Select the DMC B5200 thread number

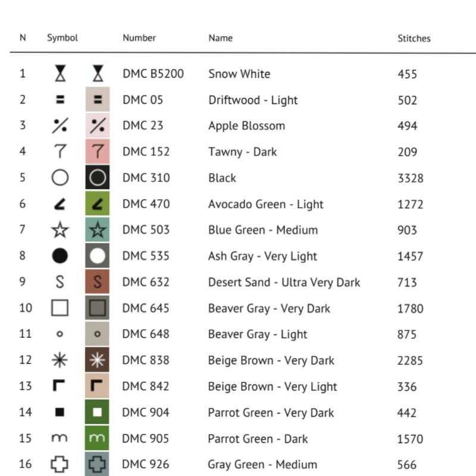click(153, 74)
